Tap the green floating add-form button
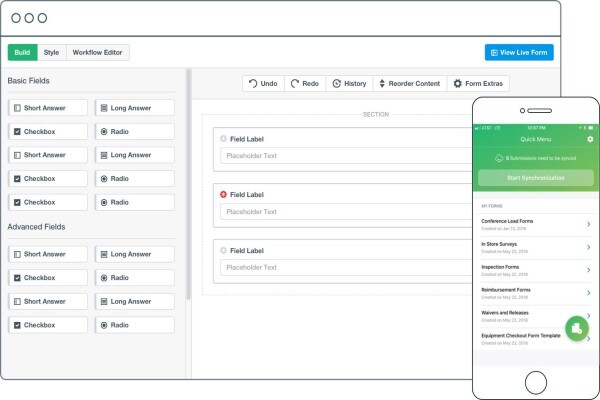The width and height of the screenshot is (600, 400). 577,328
